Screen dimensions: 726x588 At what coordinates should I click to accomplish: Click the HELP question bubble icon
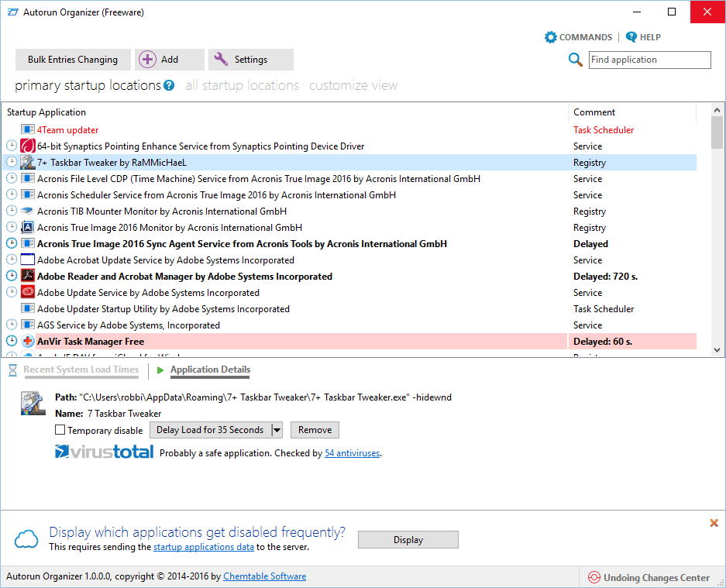click(631, 37)
